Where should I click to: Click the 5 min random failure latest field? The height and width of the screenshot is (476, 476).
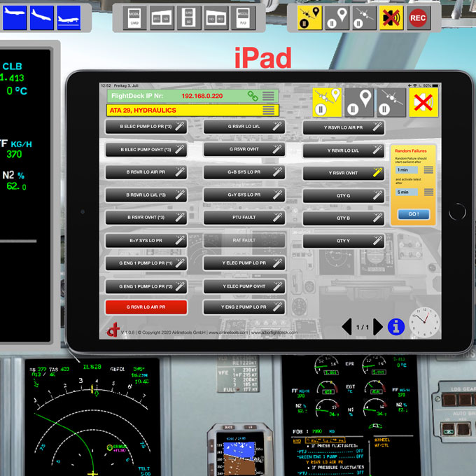click(407, 192)
